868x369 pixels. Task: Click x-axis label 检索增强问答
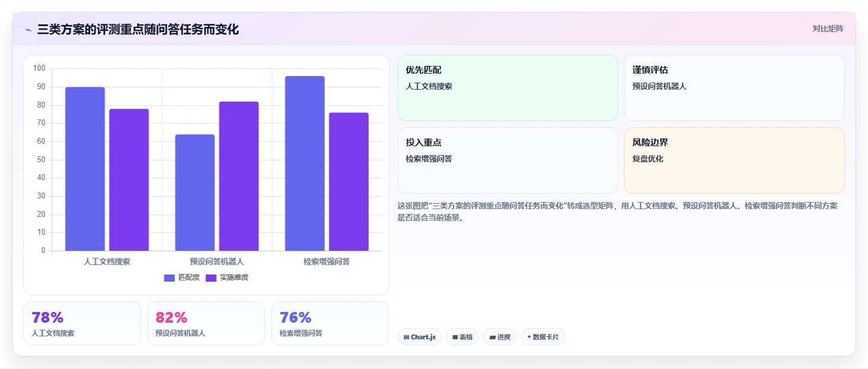coord(327,261)
